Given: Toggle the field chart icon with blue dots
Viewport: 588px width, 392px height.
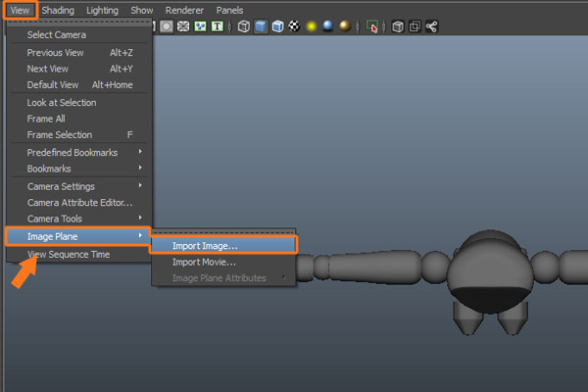Looking at the screenshot, I should pyautogui.click(x=200, y=27).
